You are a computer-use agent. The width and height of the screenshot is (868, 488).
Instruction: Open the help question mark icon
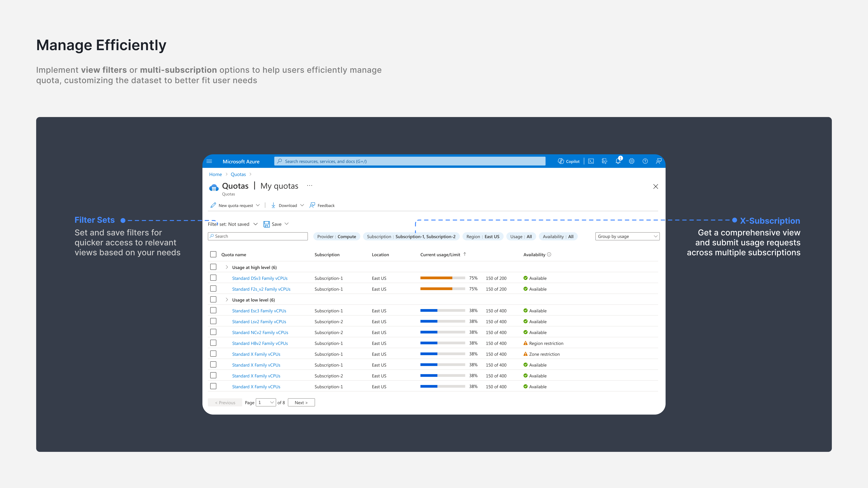click(645, 161)
